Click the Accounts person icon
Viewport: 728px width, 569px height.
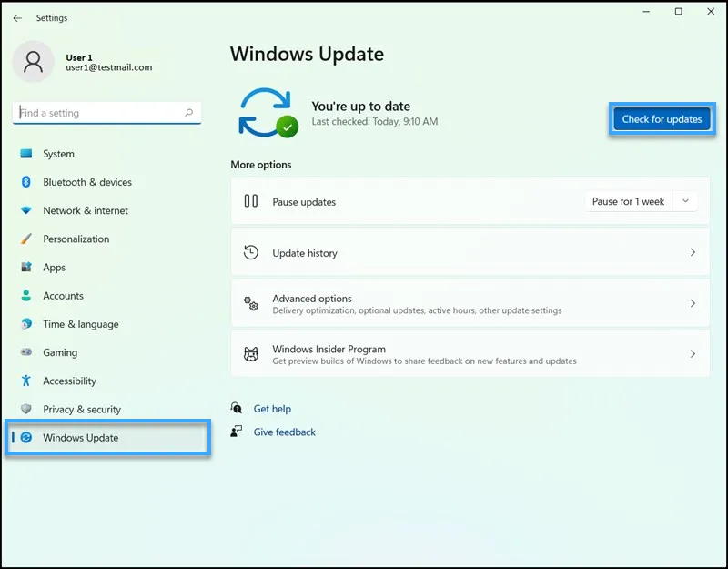point(26,295)
